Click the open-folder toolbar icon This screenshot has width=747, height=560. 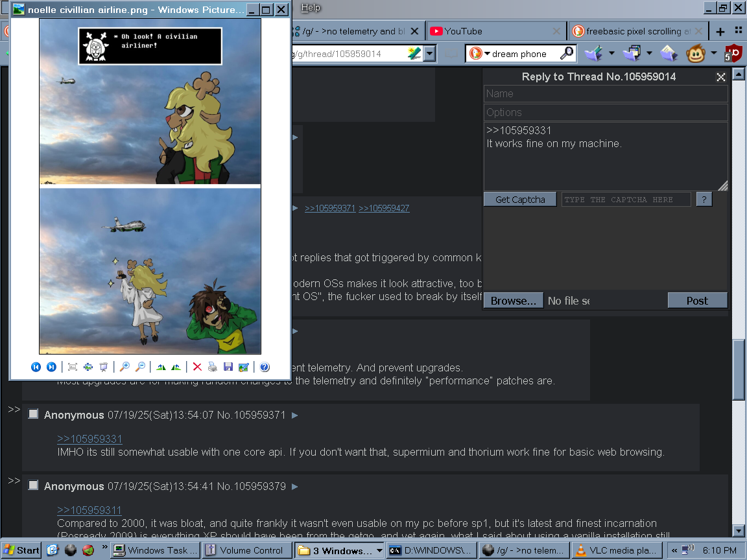(x=669, y=53)
